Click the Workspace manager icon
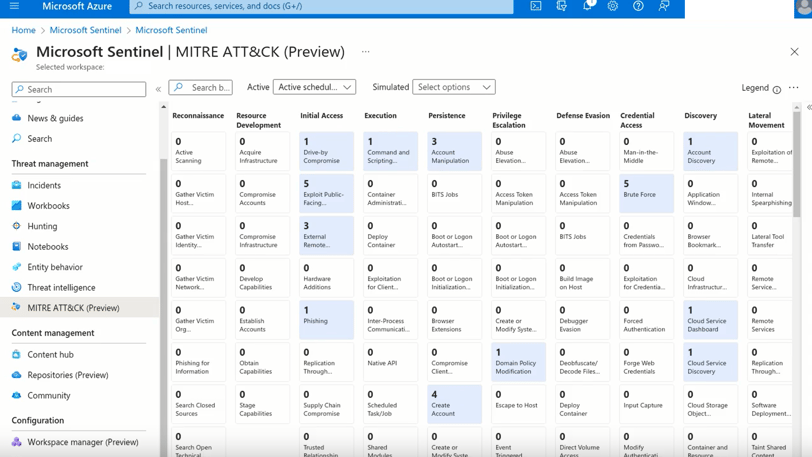Viewport: 812px width, 457px height. [17, 441]
